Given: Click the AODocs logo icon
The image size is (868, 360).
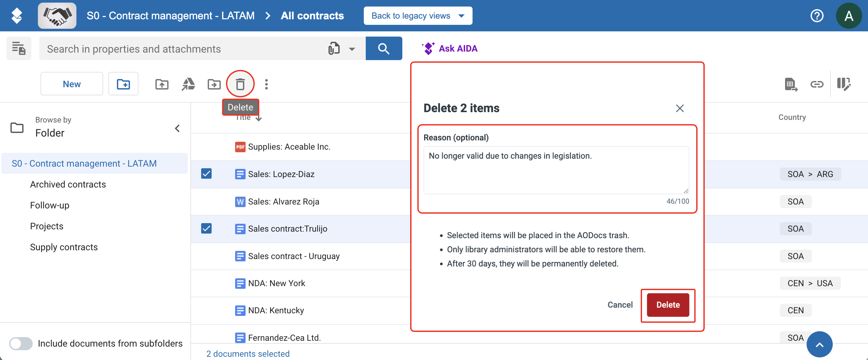Looking at the screenshot, I should coord(17,16).
